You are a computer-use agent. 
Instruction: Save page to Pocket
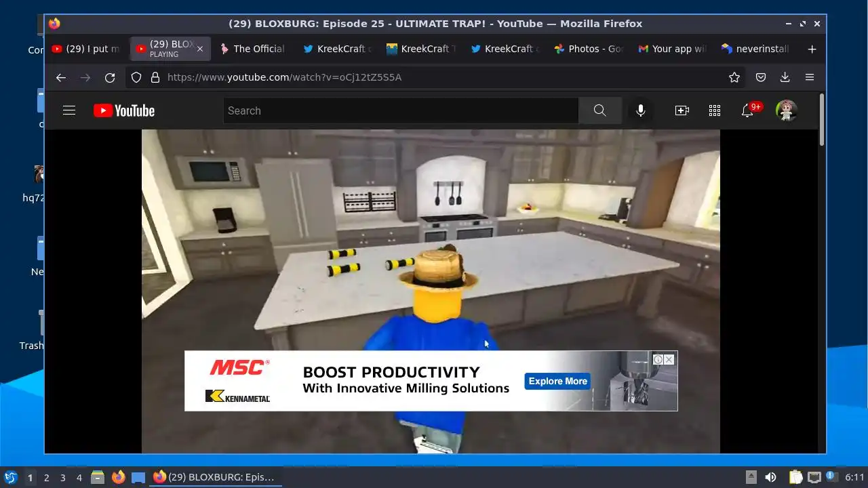click(x=761, y=77)
